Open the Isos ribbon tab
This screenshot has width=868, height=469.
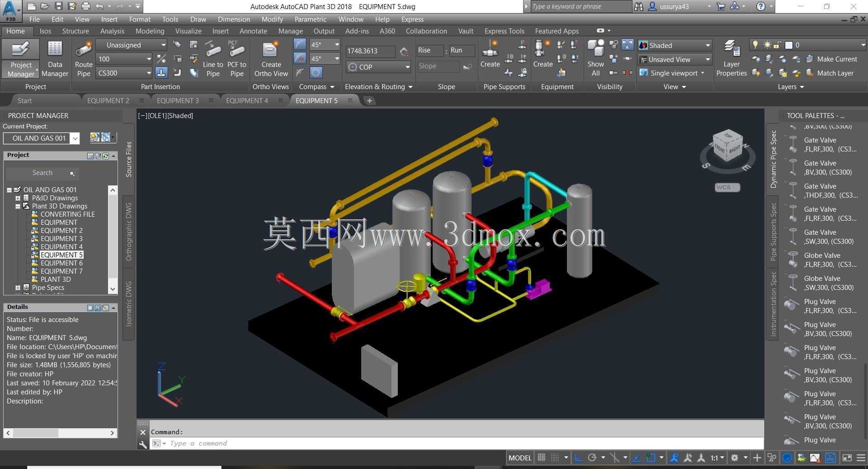click(x=45, y=31)
